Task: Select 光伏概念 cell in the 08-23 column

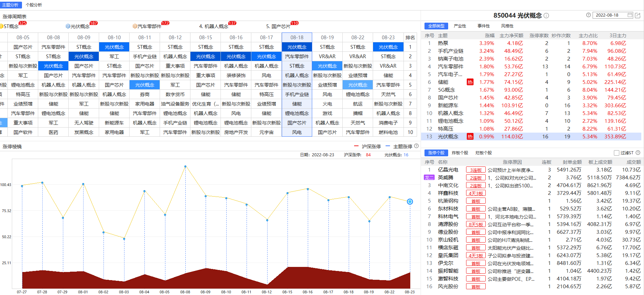Action: point(388,47)
